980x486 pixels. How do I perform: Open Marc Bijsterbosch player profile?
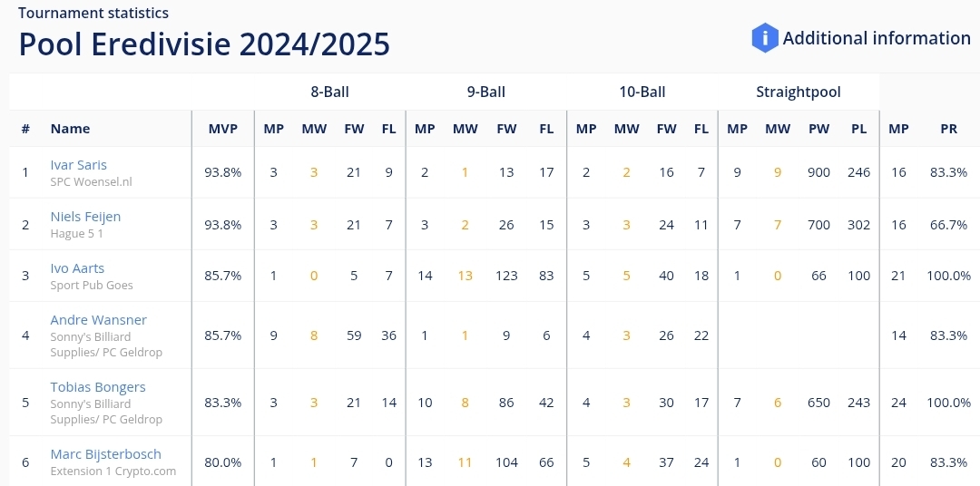105,454
